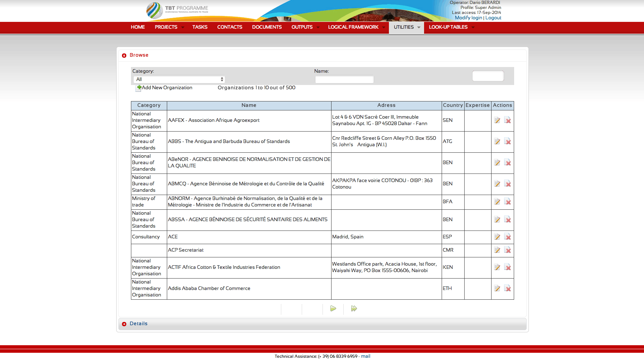
Task: Expand the Logical Framework menu arrow
Action: (384, 27)
